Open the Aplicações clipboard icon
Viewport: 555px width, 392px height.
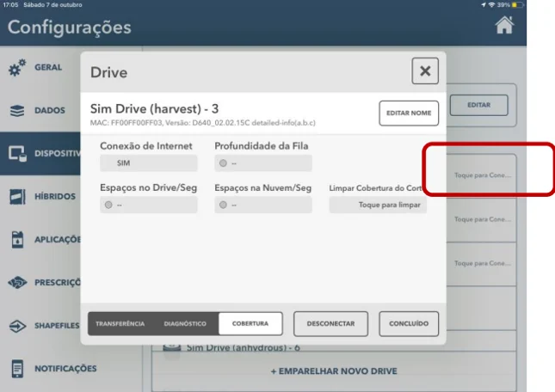pyautogui.click(x=17, y=240)
